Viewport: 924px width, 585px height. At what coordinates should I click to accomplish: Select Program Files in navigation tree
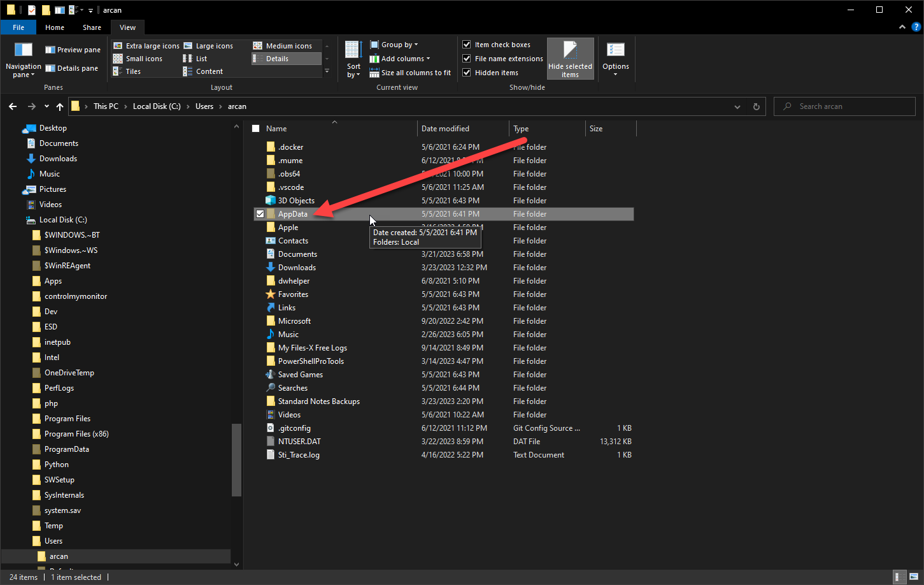68,419
